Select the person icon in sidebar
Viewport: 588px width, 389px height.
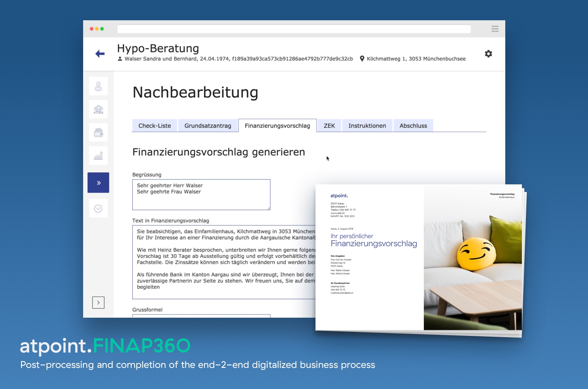click(x=99, y=86)
